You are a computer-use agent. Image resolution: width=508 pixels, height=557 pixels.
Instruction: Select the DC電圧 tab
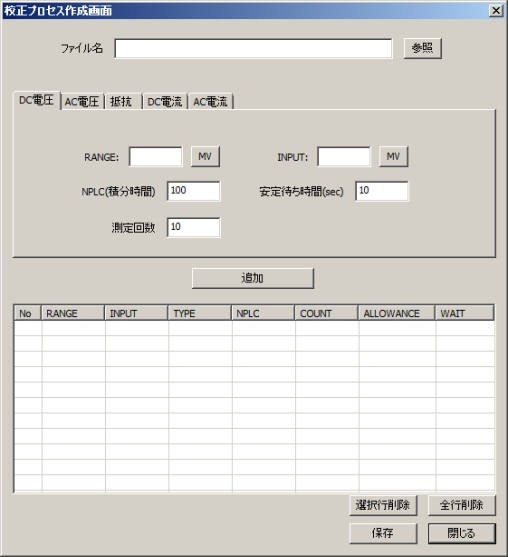pos(36,101)
